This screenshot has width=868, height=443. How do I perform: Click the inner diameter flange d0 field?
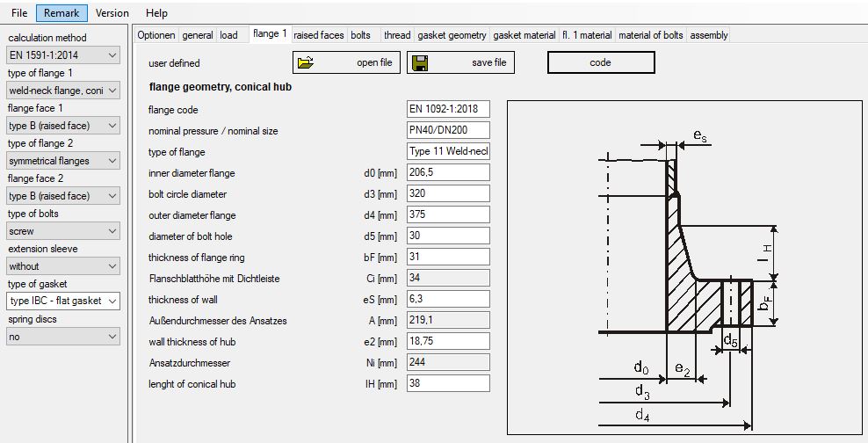(448, 172)
